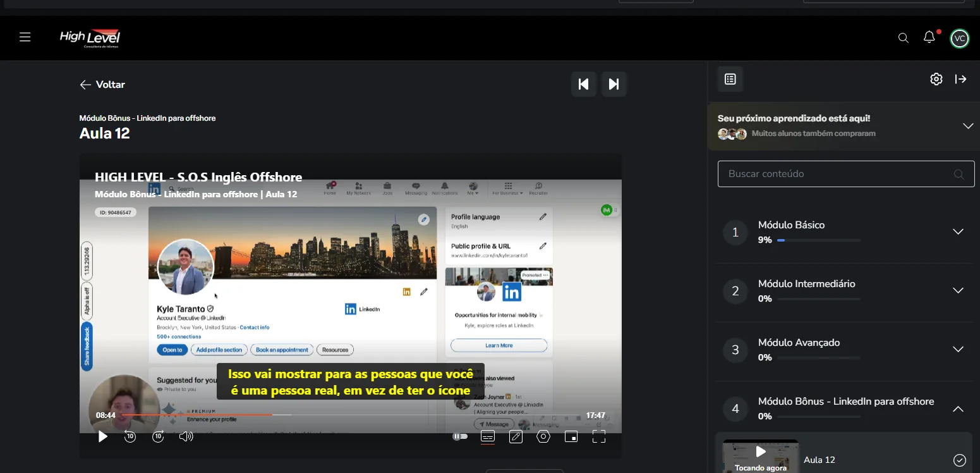
Task: Select the Módulo Intermediário title
Action: (807, 284)
